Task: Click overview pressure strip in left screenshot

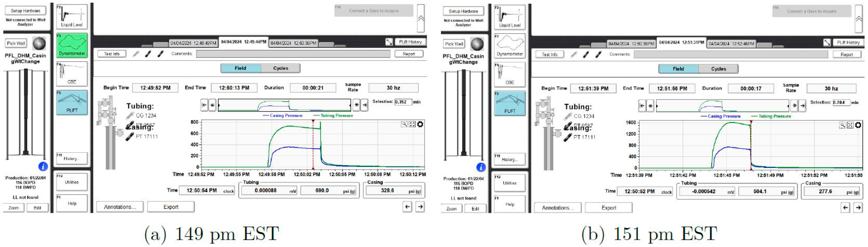Action: [x=285, y=105]
